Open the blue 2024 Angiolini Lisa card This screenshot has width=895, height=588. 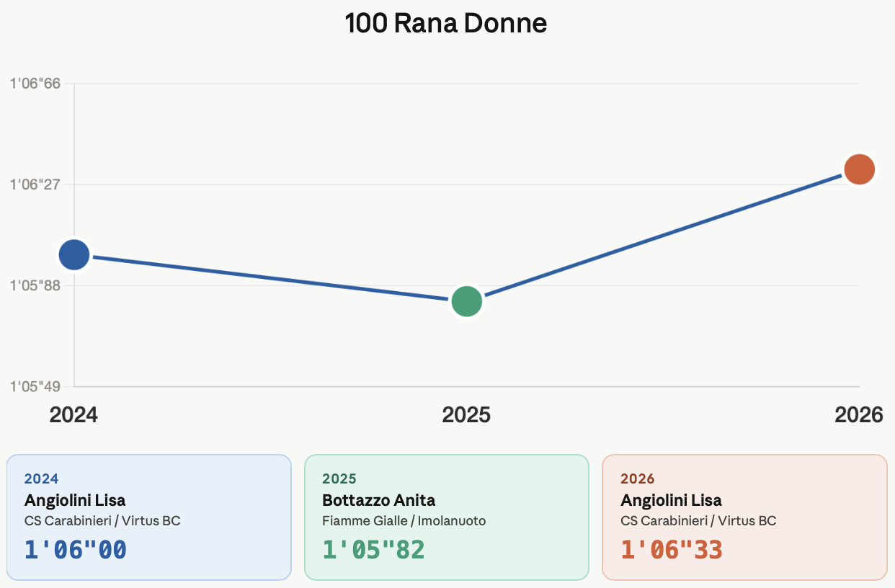[148, 517]
